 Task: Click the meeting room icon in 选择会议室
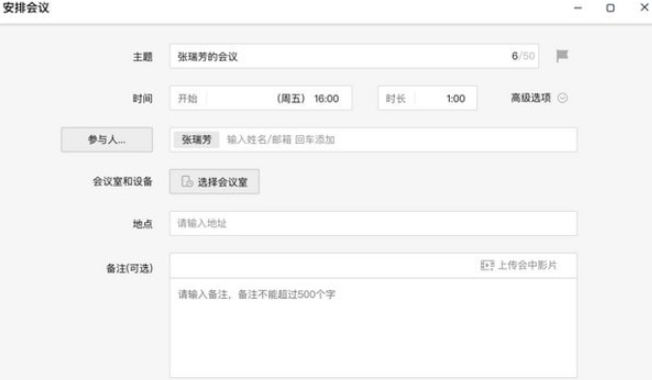tap(187, 181)
